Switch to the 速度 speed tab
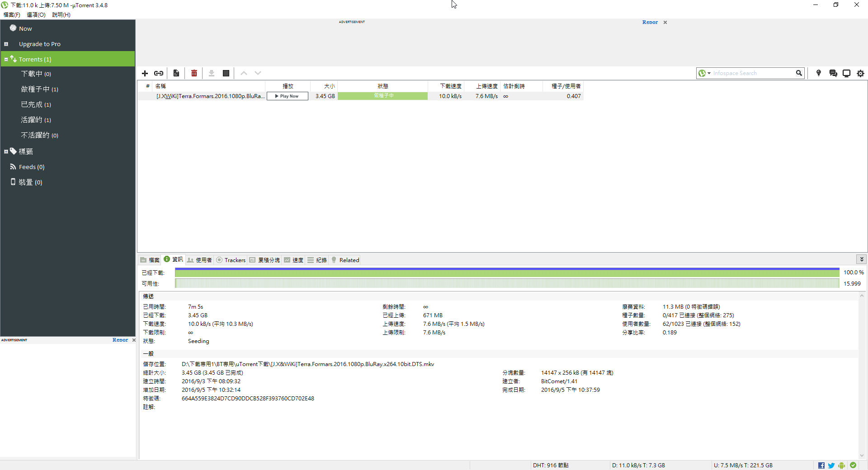Screen dimensions: 868x470 pyautogui.click(x=293, y=260)
